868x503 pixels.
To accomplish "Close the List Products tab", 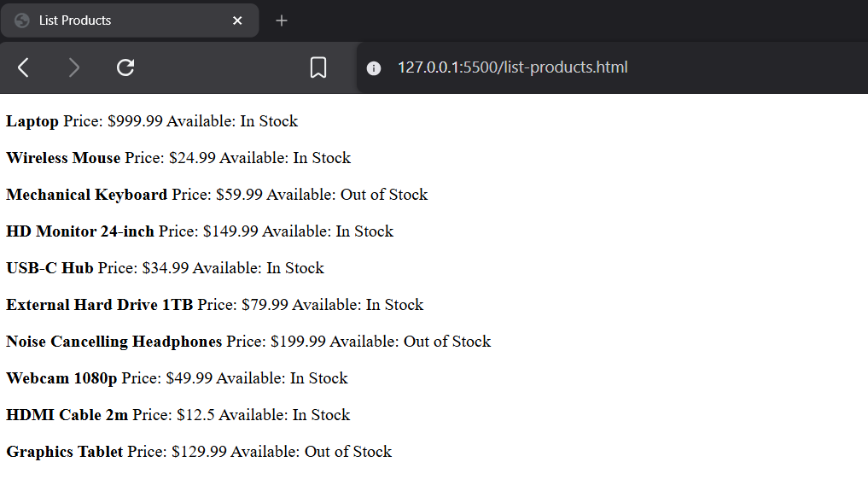I will click(x=237, y=20).
